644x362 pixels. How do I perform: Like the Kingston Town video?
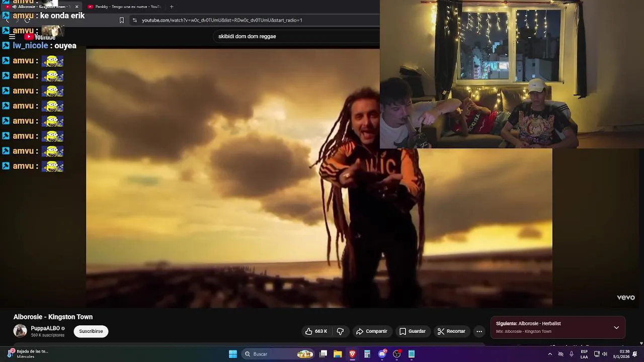316,331
